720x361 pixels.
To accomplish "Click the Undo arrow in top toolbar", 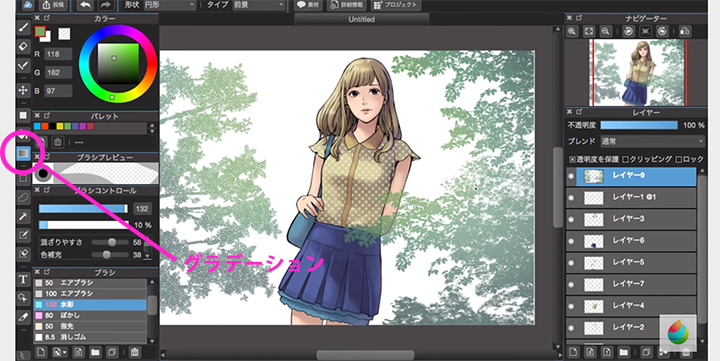I will pyautogui.click(x=85, y=5).
